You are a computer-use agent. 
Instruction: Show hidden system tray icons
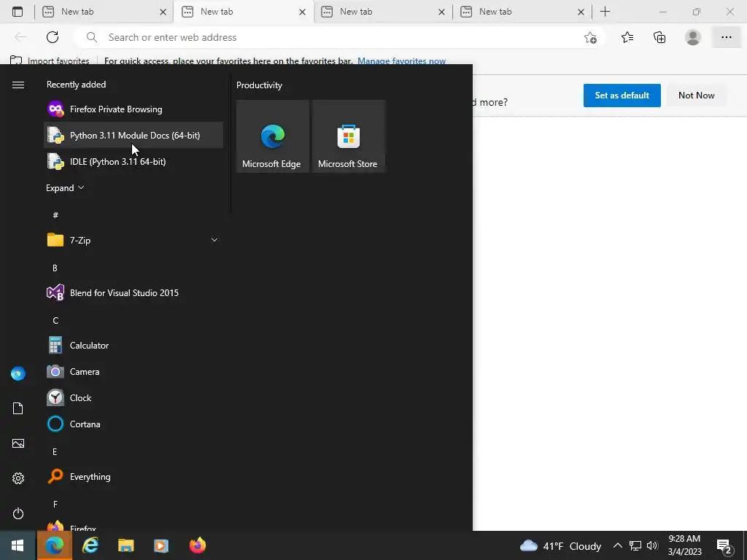pyautogui.click(x=617, y=545)
